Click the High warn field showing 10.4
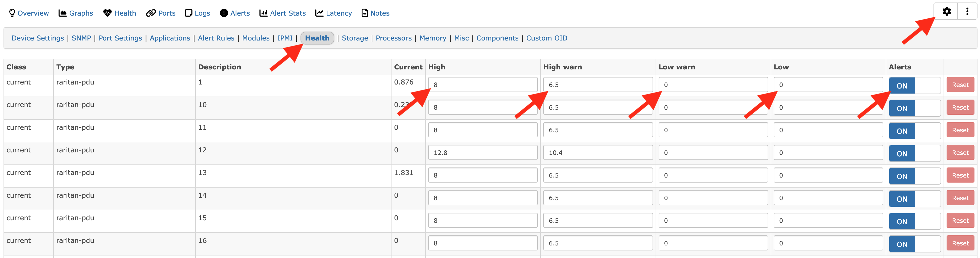The image size is (980, 258). pos(598,153)
